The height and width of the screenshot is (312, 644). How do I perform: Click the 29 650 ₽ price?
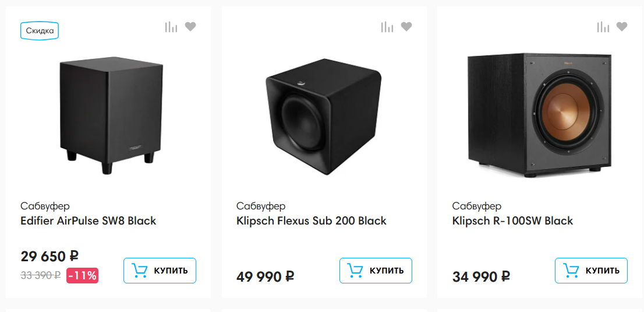(49, 256)
